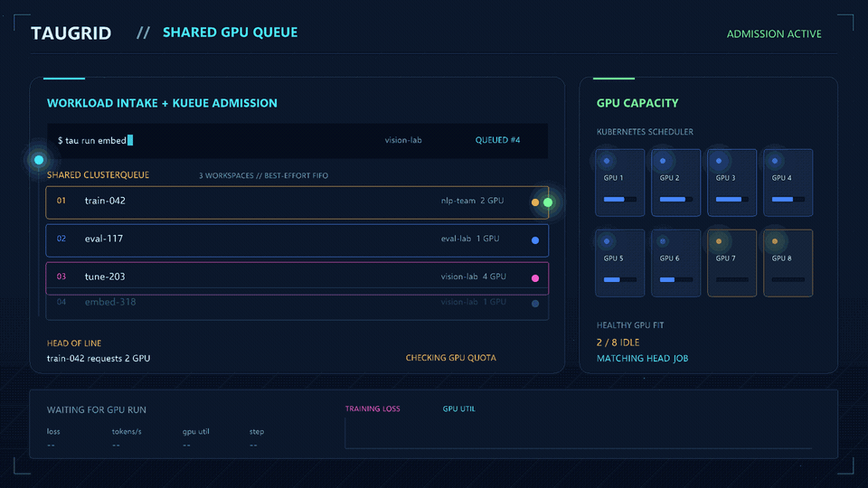This screenshot has width=868, height=488.
Task: Click the GPU 6 status dot
Action: [x=663, y=241]
